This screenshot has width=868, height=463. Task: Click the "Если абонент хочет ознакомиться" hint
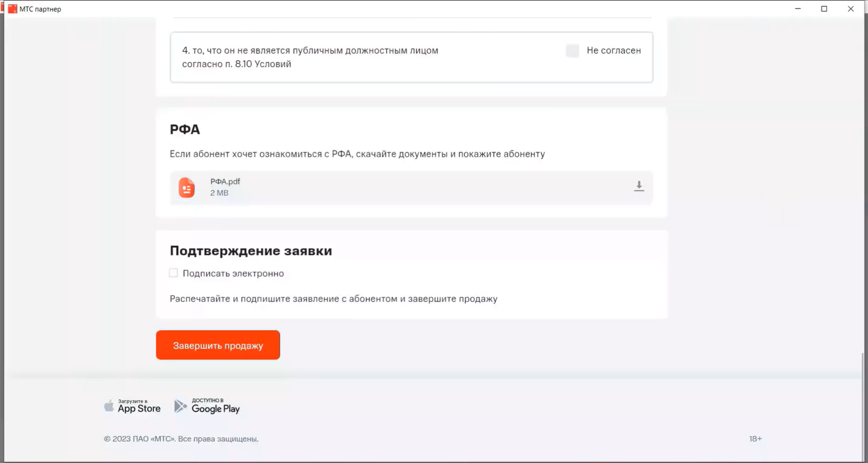coord(357,154)
